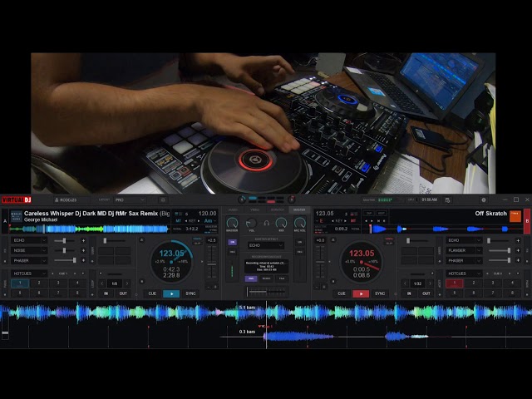Screen dimensions: 532x399
Task: Click the deck A letter indicator
Action: 5,221
